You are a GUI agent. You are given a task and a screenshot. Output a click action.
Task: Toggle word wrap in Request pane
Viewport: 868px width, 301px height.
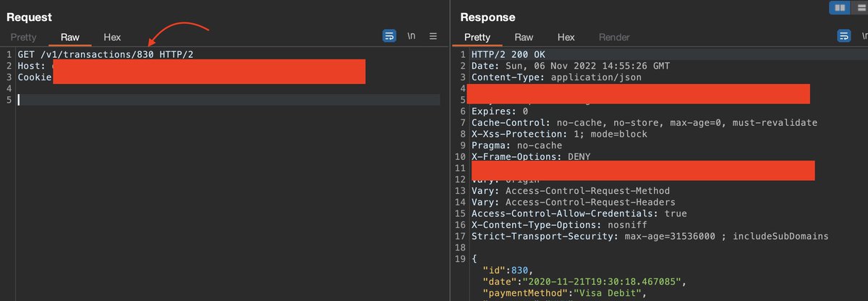click(x=389, y=36)
